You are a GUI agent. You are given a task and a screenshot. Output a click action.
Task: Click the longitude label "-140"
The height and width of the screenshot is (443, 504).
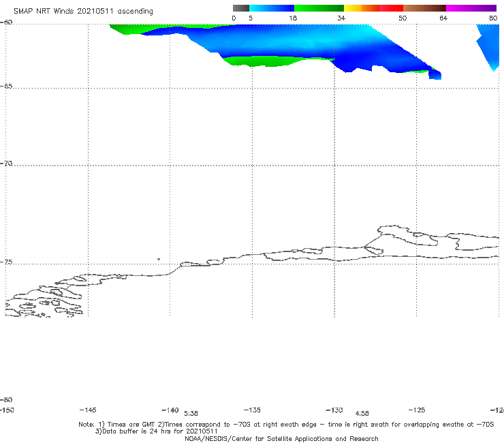170,410
